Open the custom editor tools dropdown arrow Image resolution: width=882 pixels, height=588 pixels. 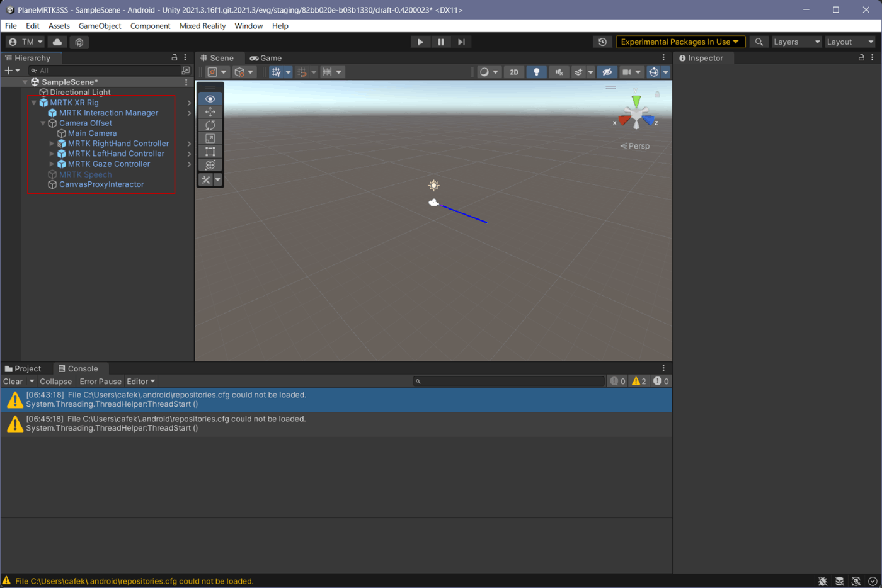[x=217, y=180]
